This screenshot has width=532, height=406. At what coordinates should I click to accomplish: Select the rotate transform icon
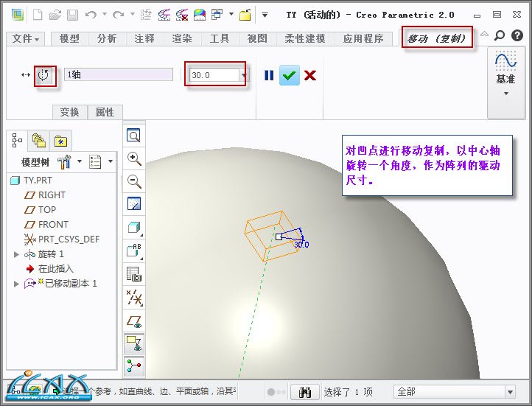click(x=46, y=75)
